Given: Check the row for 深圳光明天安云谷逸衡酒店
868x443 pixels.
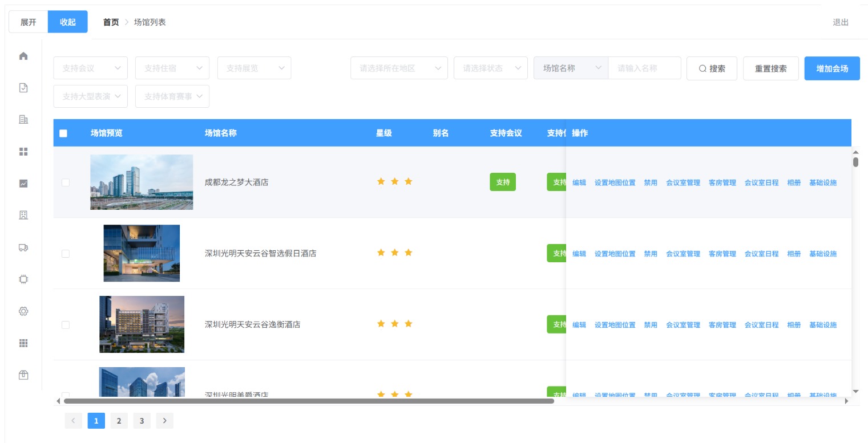Looking at the screenshot, I should point(66,324).
